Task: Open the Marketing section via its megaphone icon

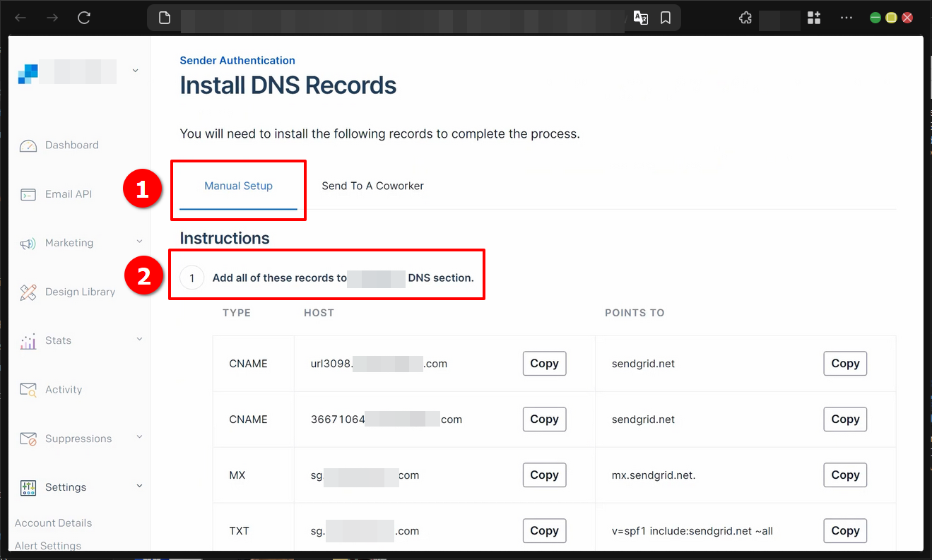Action: click(28, 242)
